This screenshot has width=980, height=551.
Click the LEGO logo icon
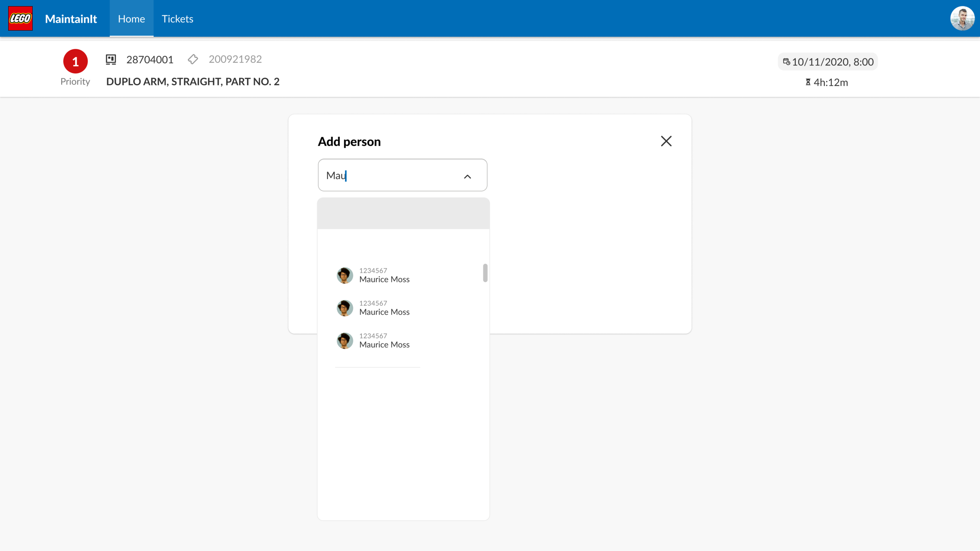click(x=20, y=18)
